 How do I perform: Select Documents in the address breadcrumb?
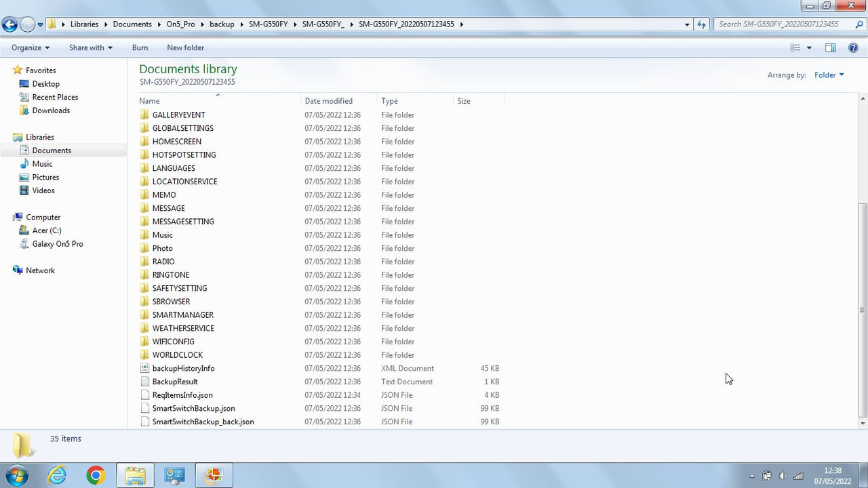[132, 24]
